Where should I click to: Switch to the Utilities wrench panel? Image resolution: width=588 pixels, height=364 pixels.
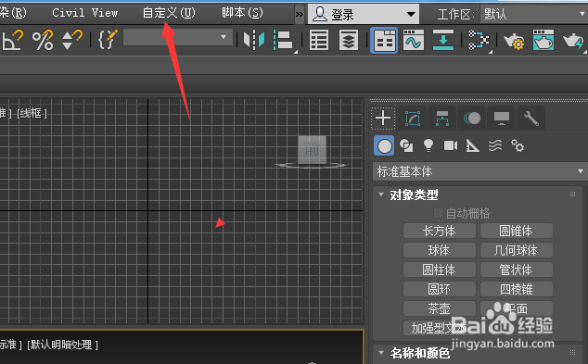pos(531,119)
